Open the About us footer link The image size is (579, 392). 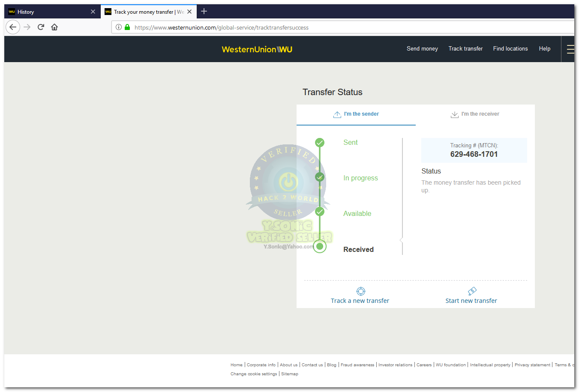point(288,365)
